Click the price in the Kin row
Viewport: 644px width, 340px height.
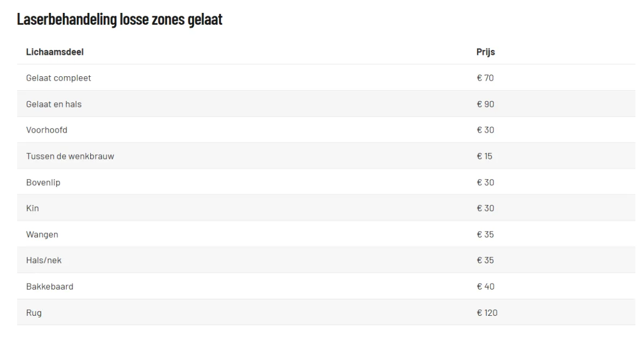pyautogui.click(x=485, y=208)
